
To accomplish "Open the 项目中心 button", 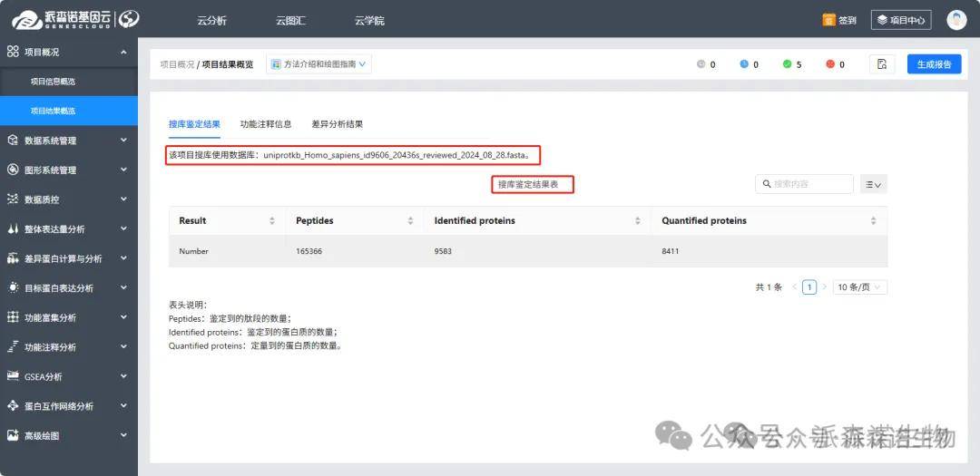I will [900, 20].
